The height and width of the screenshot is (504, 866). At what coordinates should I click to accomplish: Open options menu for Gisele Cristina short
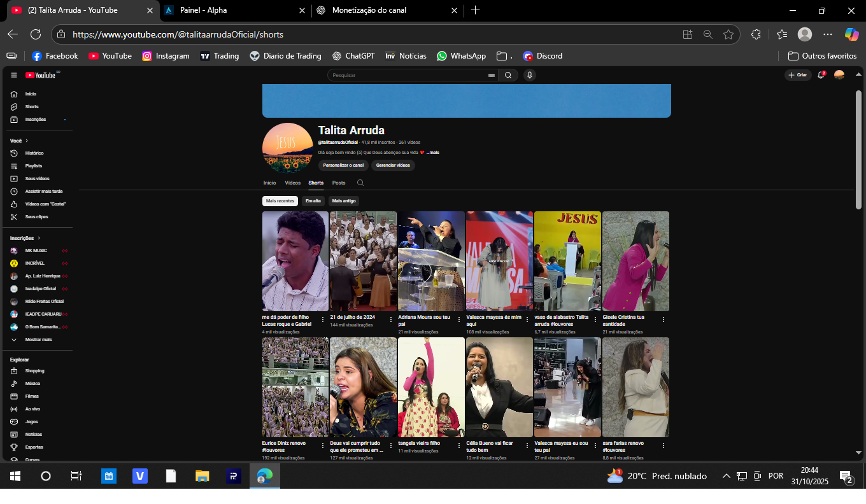tap(663, 319)
